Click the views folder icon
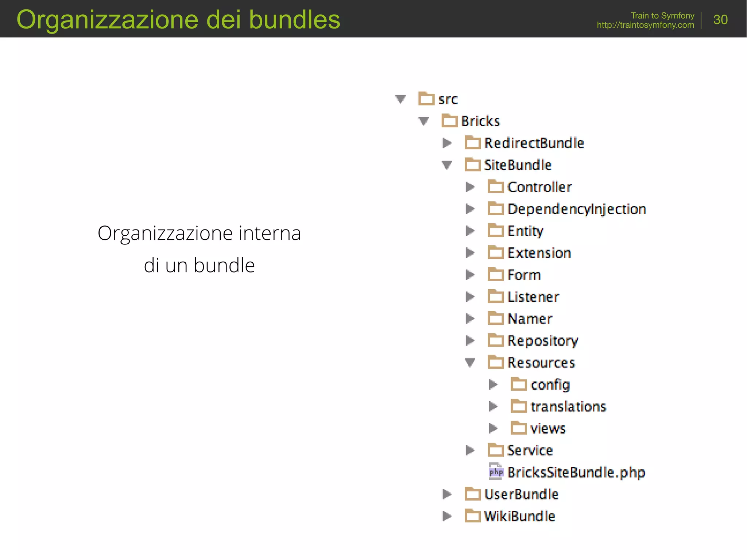This screenshot has height=560, width=747. click(x=519, y=428)
